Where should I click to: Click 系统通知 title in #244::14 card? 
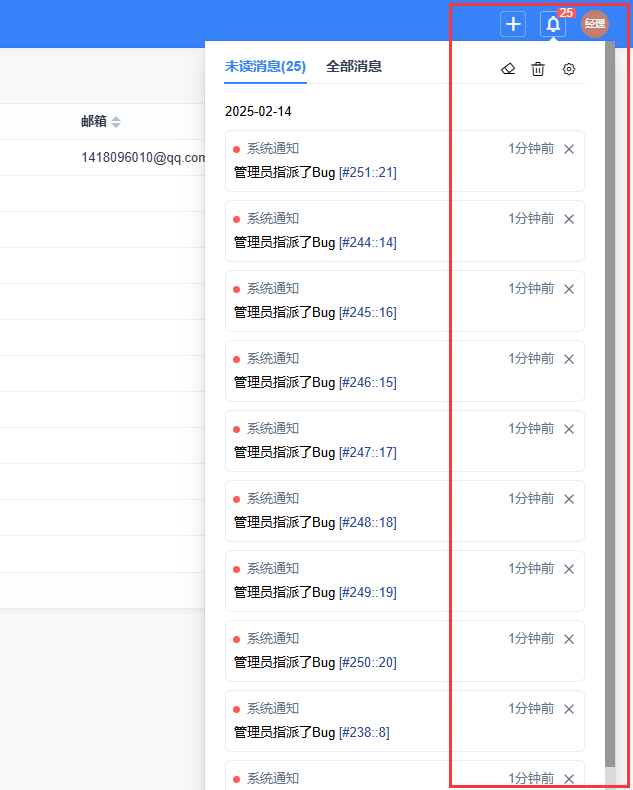(273, 219)
